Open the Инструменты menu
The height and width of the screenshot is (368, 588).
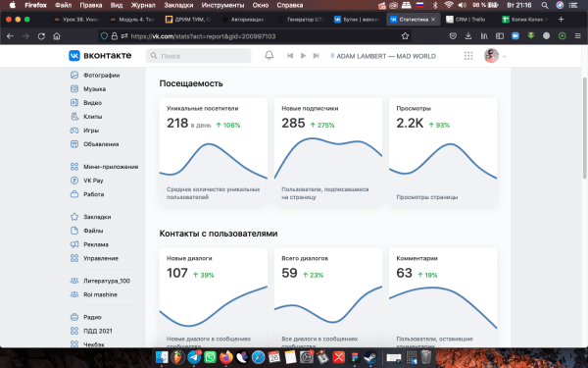[x=222, y=5]
